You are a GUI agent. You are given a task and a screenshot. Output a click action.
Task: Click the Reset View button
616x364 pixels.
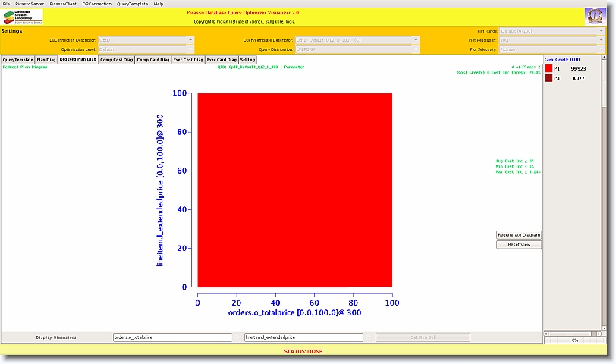pyautogui.click(x=519, y=245)
